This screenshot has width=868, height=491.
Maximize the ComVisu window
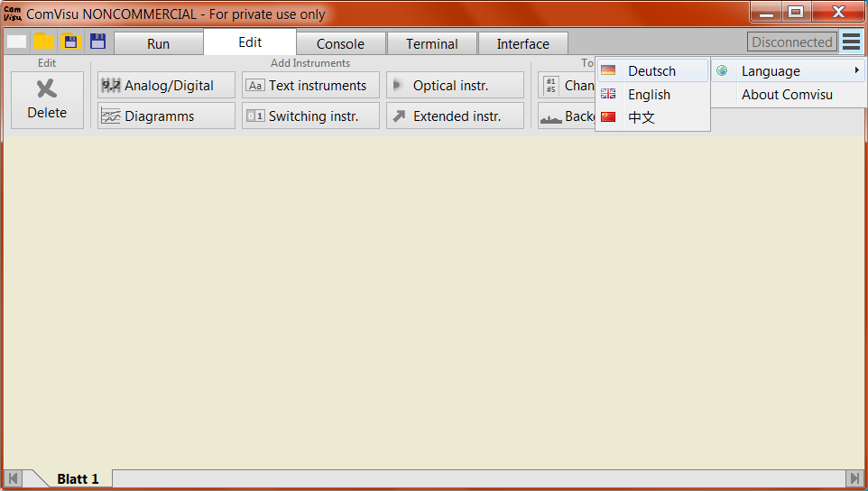point(796,12)
